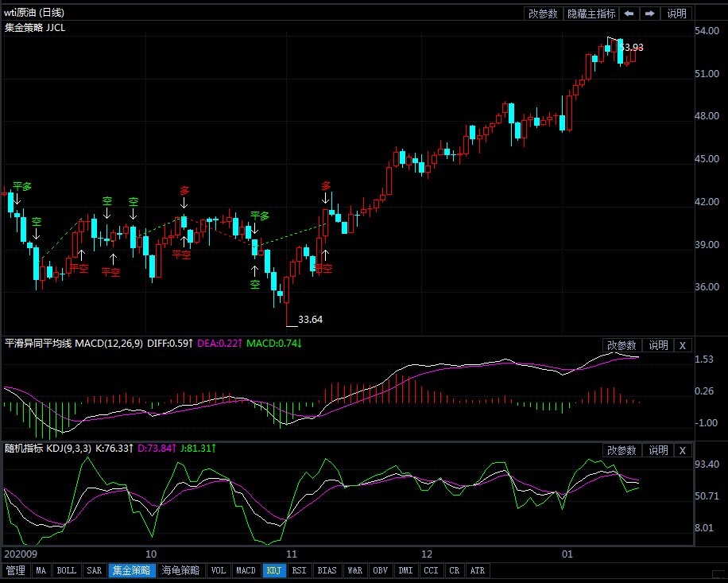The height and width of the screenshot is (583, 728).
Task: Close the KDJ indicator panel
Action: point(683,450)
